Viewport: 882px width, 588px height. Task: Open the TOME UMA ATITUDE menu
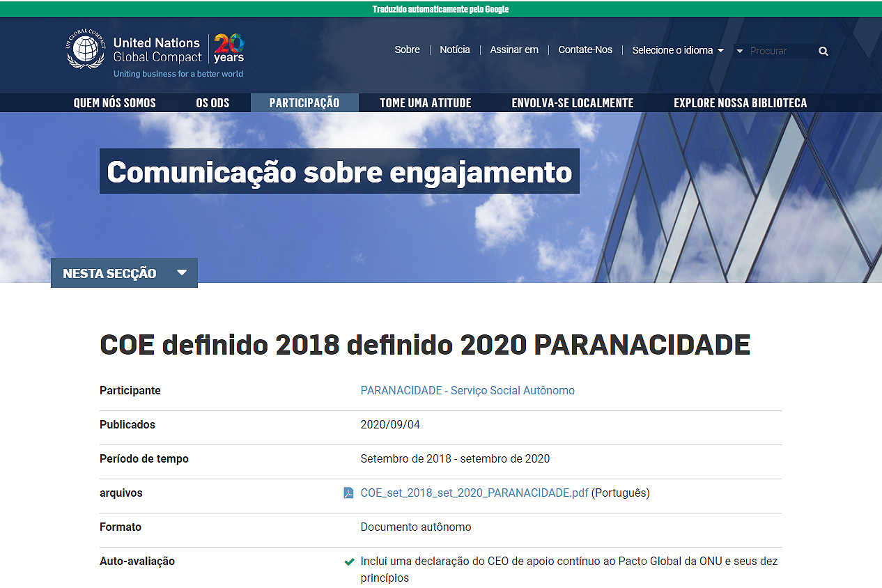coord(426,103)
